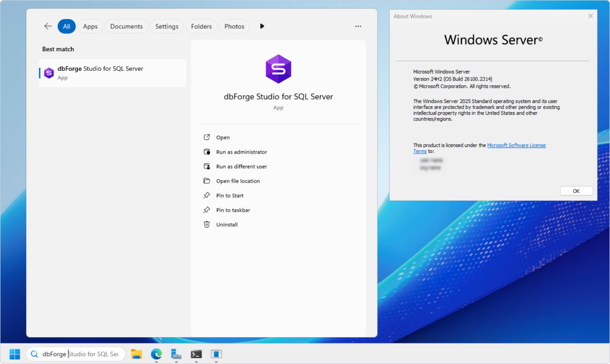Screen dimensions: 610x364
Task: Switch to the Settings filter tab
Action: [x=167, y=26]
